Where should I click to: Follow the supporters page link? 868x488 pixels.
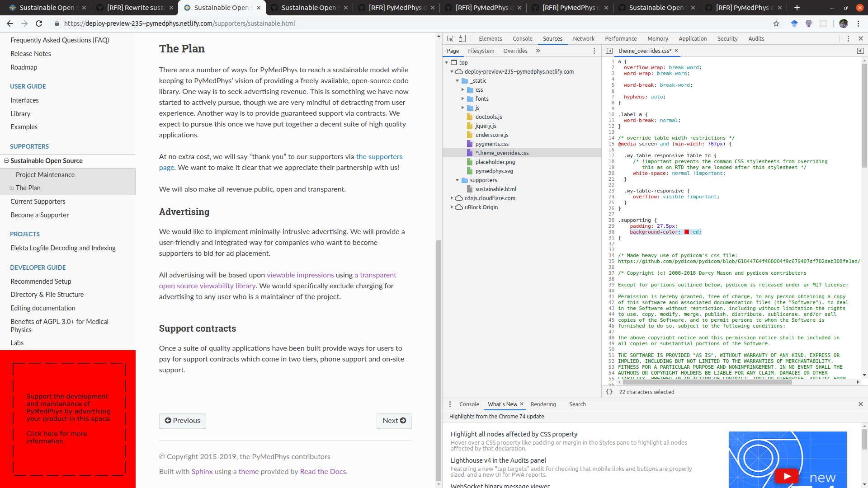[x=379, y=156]
